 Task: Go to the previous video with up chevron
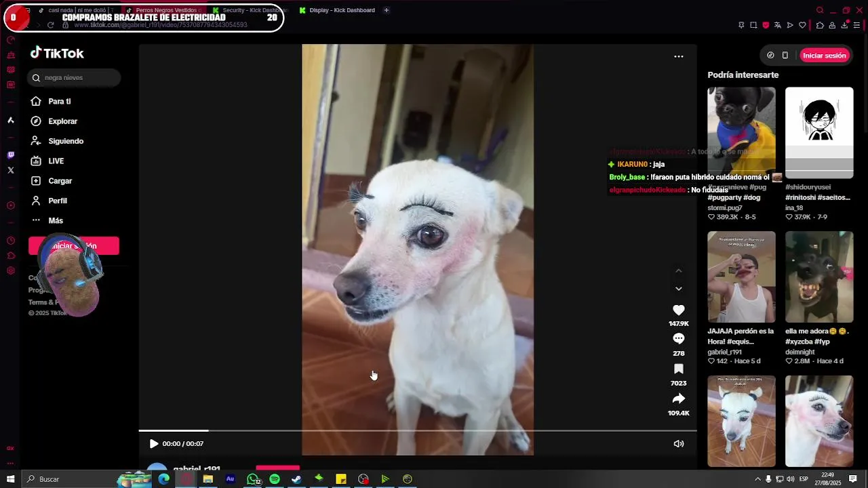[678, 271]
